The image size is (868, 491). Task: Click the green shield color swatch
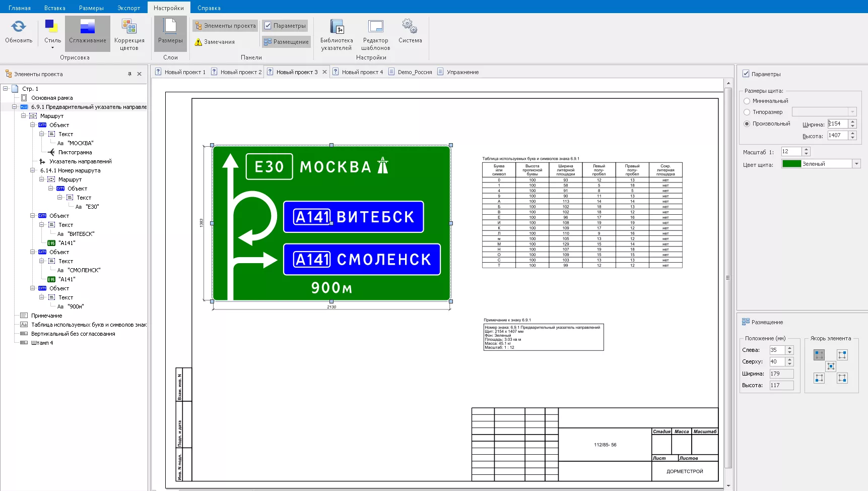pos(791,164)
